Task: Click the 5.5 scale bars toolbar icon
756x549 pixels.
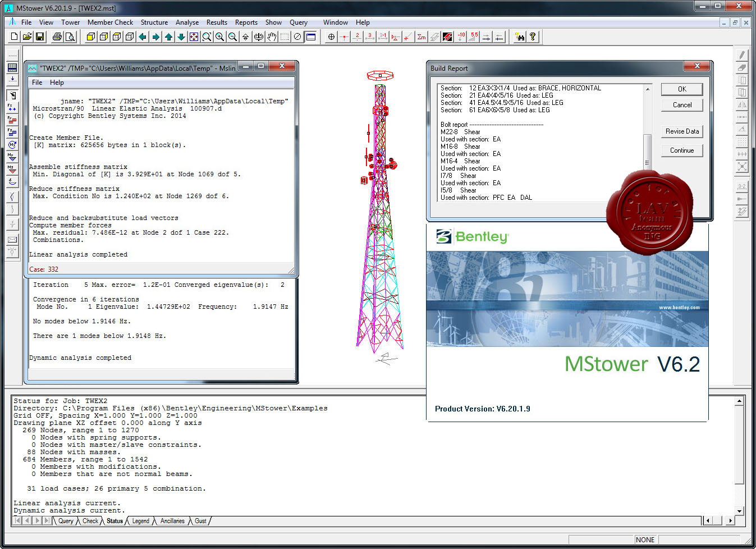Action: pyautogui.click(x=474, y=36)
